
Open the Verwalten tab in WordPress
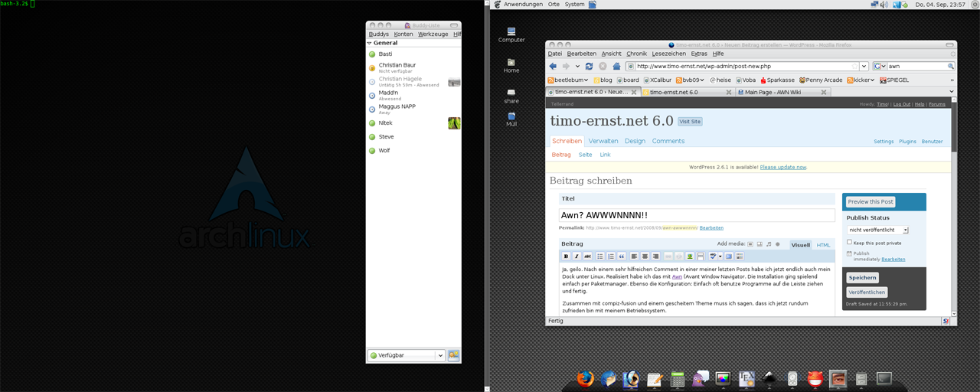(603, 141)
